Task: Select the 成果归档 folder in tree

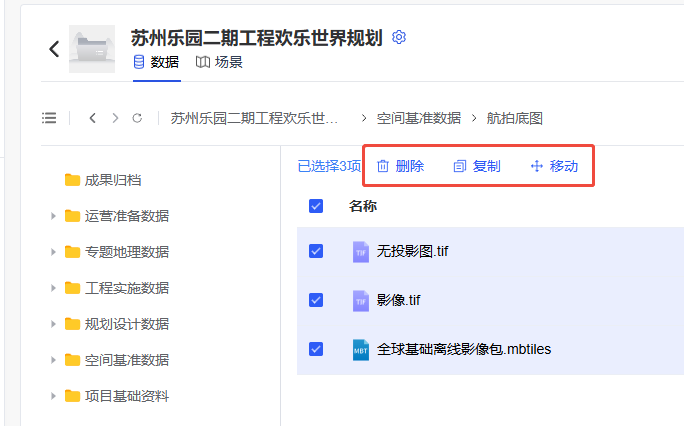Action: [x=112, y=180]
